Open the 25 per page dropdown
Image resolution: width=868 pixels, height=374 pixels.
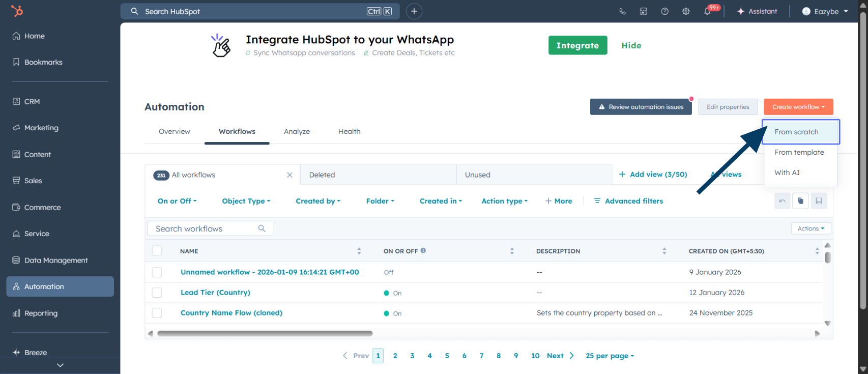(610, 356)
